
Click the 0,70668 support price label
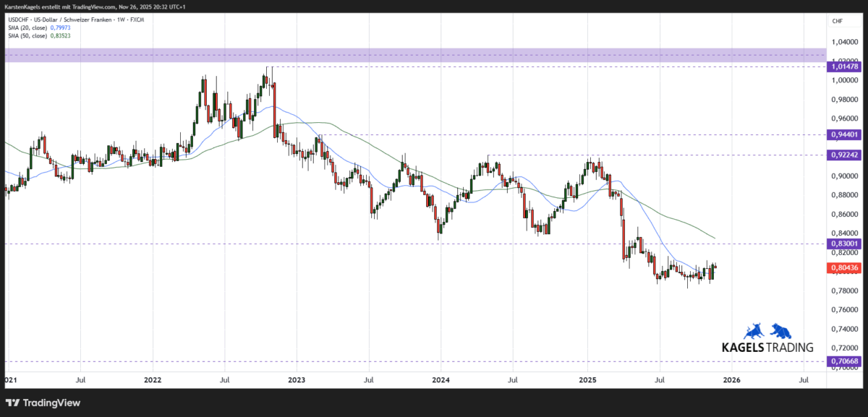pos(843,360)
